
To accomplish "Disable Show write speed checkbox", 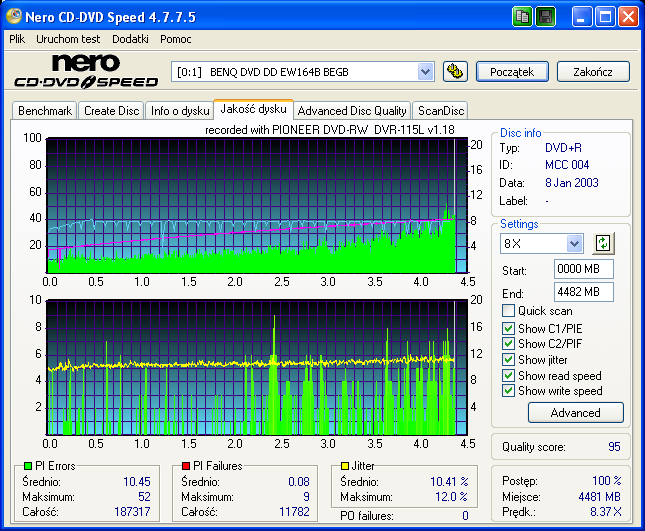I will pyautogui.click(x=508, y=390).
